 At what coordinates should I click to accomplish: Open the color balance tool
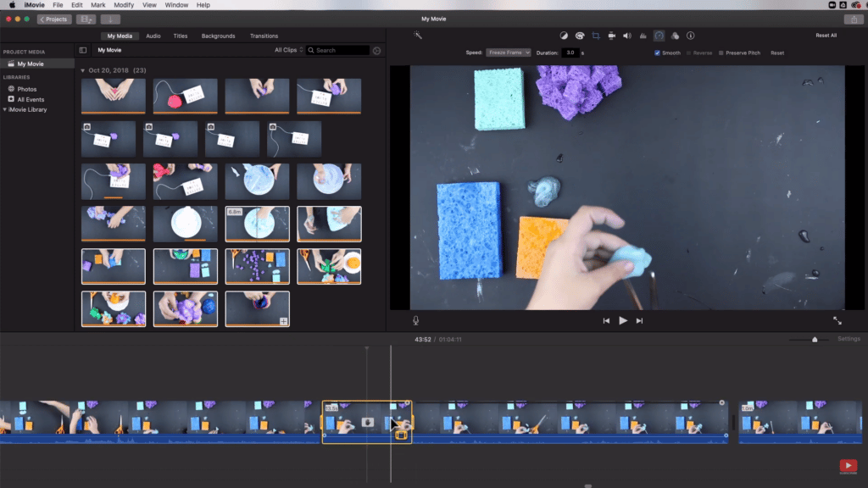[564, 36]
